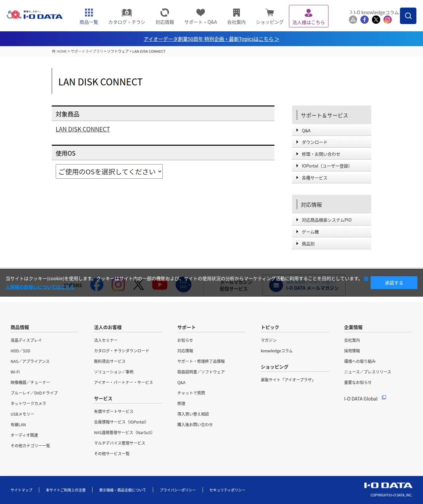423x504 pixels.
Task: Open ニュース/プレスリリース footer link
Action: point(367,372)
